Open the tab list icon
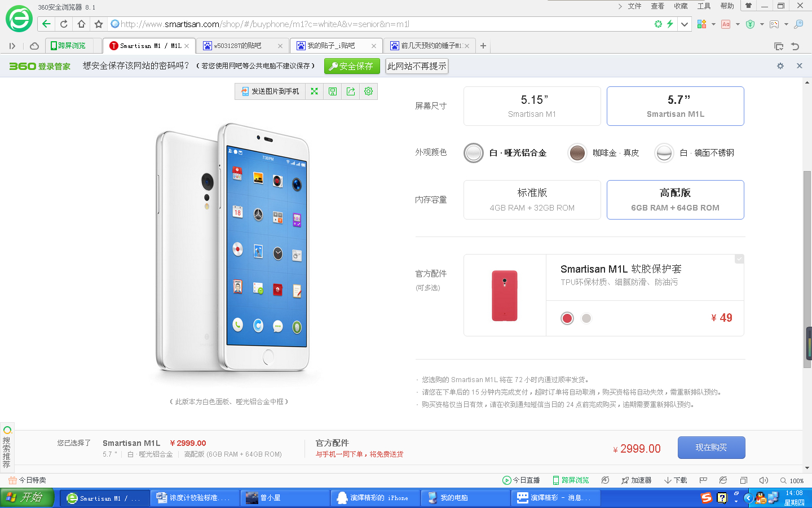This screenshot has height=508, width=812. (x=779, y=46)
